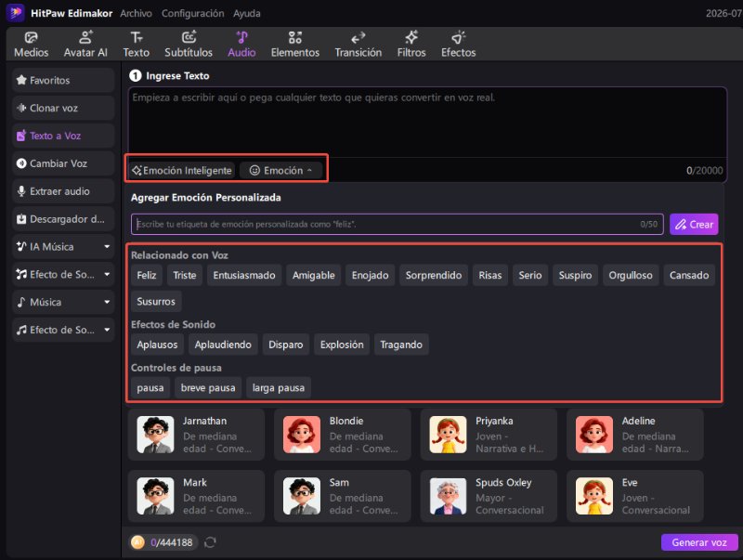Click Generar voz button

pyautogui.click(x=699, y=542)
